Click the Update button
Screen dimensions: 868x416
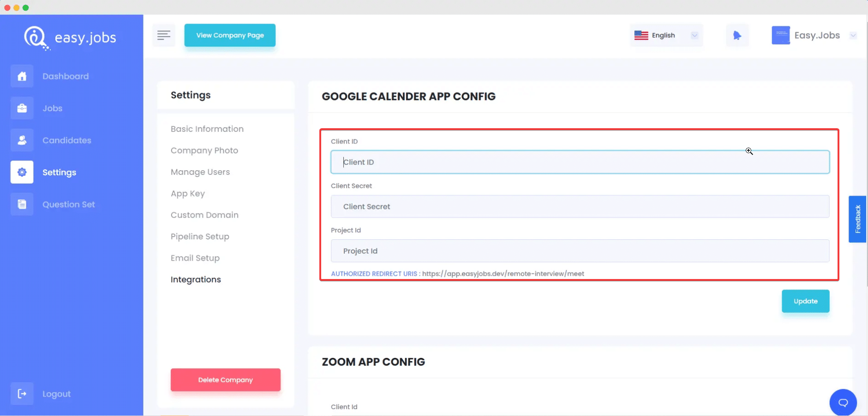point(805,301)
